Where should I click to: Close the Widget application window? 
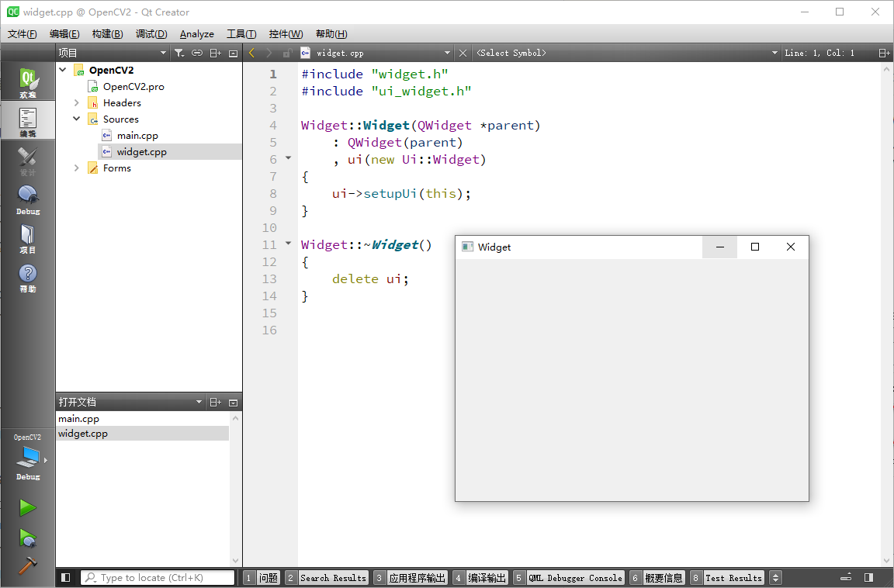pos(790,247)
